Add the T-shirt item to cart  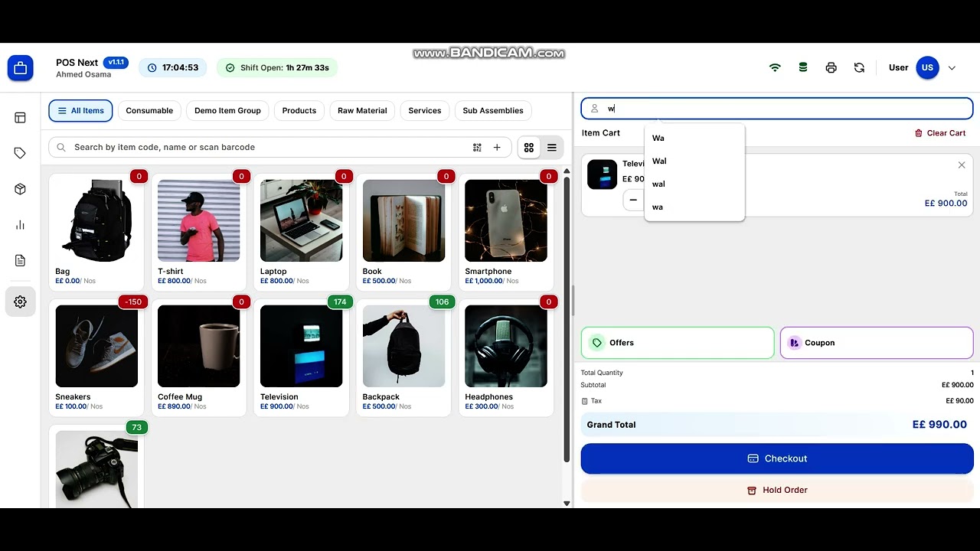[199, 232]
